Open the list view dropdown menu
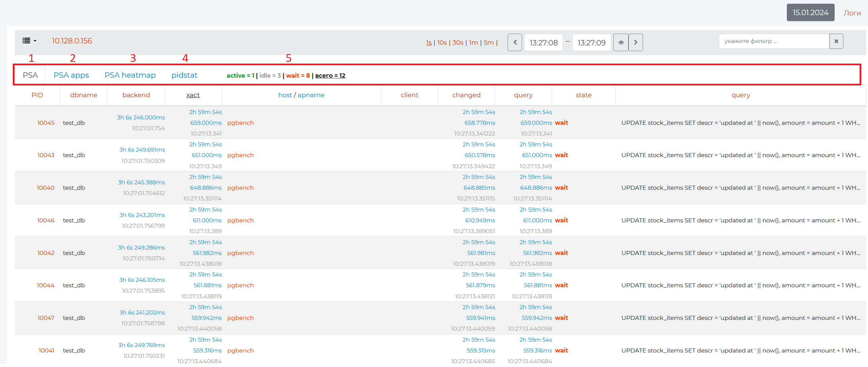The image size is (868, 367). tap(29, 41)
